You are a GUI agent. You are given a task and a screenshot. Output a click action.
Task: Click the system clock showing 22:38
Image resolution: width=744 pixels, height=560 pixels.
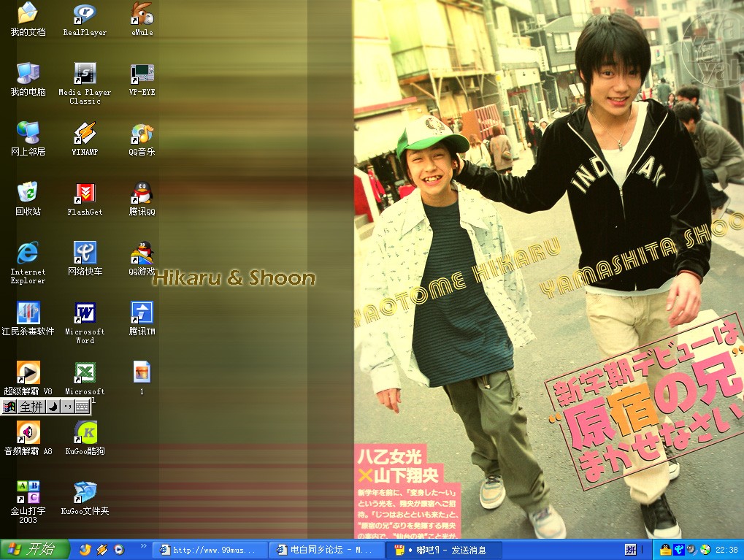[726, 550]
